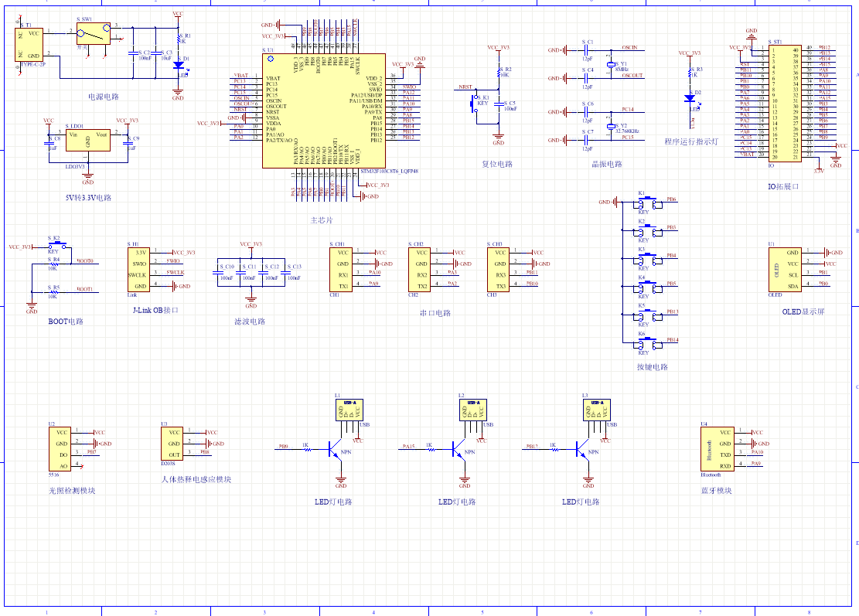Click the S_CH3 serial header block
This screenshot has width=859, height=616.
tap(497, 270)
